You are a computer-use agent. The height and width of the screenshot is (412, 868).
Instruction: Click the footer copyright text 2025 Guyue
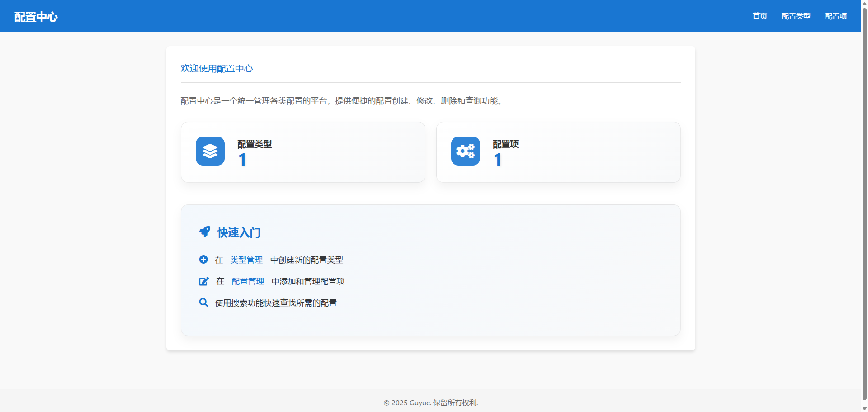[x=430, y=403]
